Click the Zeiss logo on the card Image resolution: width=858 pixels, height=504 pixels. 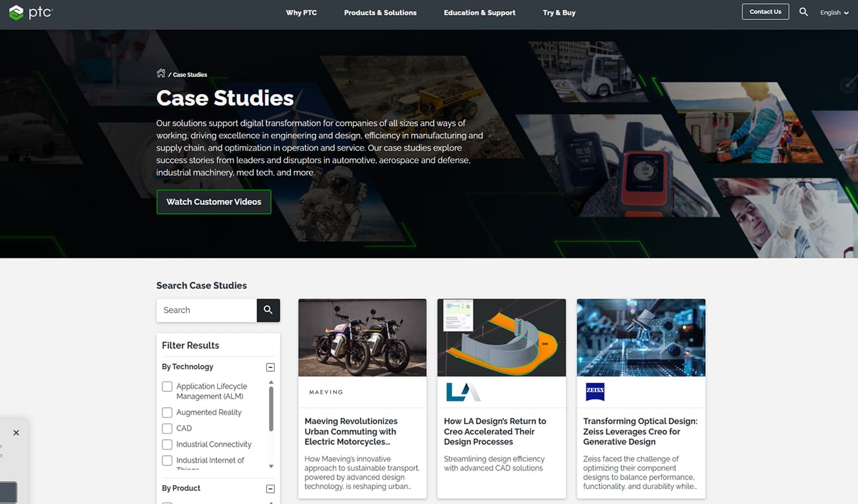click(x=595, y=392)
